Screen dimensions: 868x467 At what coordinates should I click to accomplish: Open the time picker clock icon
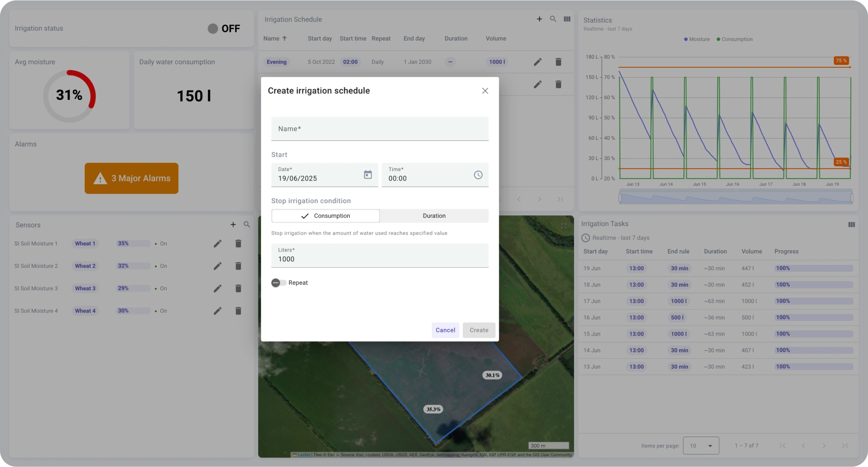point(478,175)
